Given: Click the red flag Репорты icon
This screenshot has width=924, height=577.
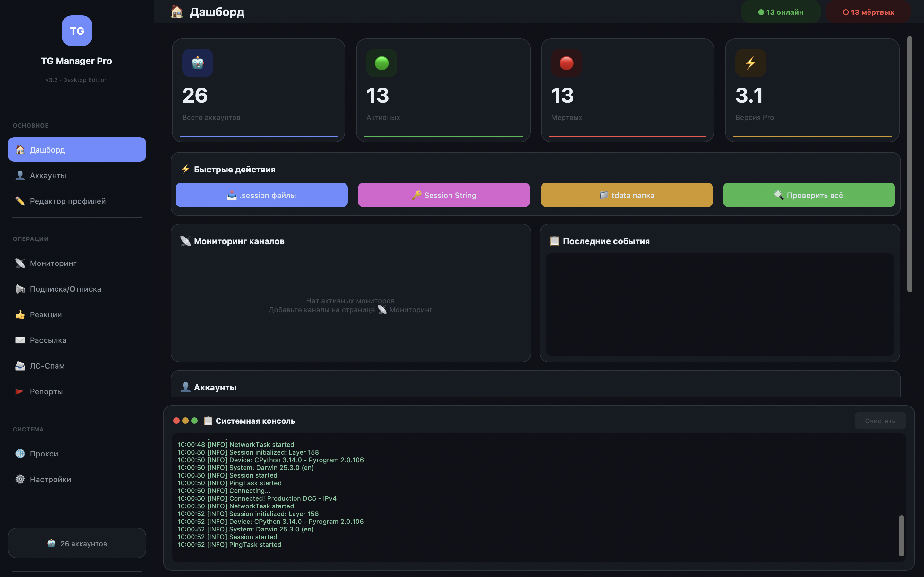Looking at the screenshot, I should [x=20, y=391].
